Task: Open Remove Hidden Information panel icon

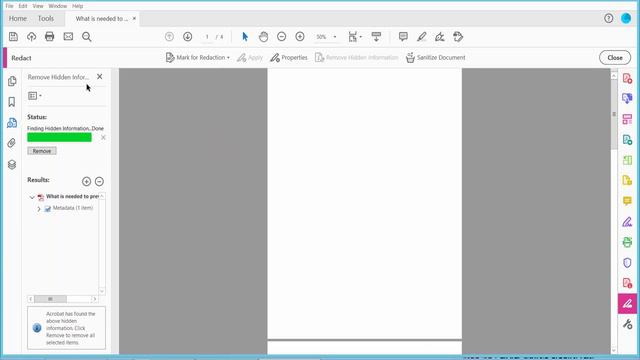Action: (12, 122)
